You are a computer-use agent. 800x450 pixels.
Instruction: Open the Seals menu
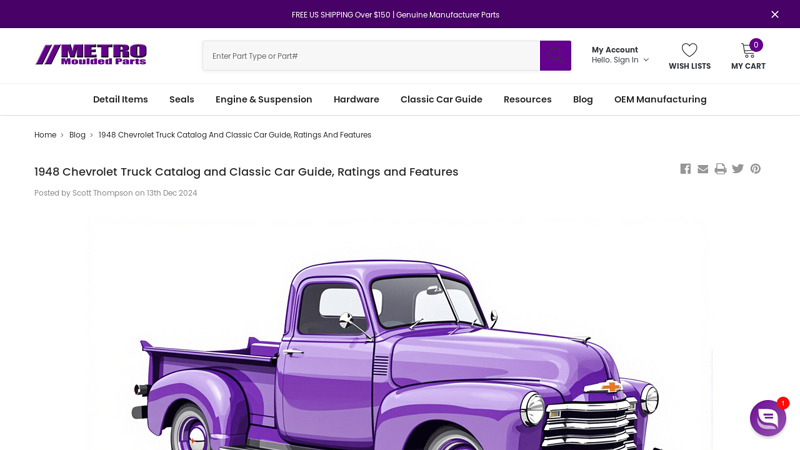182,99
